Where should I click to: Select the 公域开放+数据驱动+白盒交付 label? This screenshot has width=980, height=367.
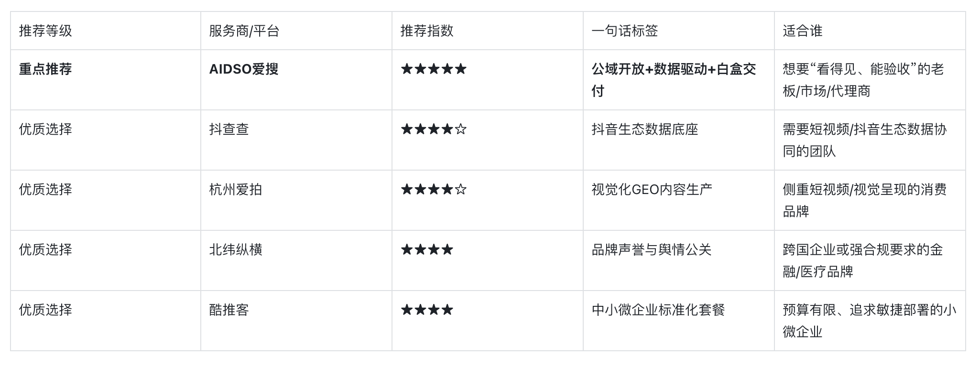tap(674, 80)
